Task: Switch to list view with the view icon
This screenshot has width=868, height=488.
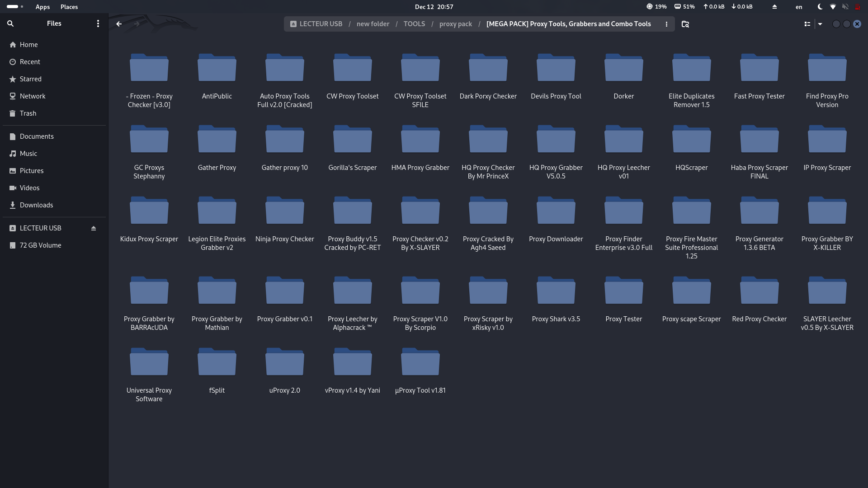Action: tap(807, 24)
